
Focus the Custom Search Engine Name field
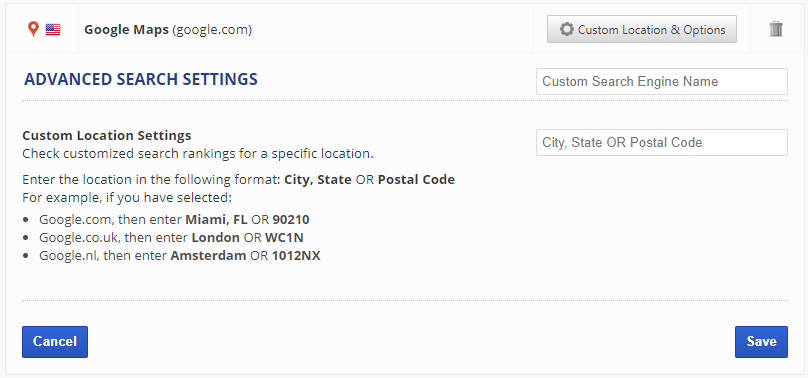[662, 81]
